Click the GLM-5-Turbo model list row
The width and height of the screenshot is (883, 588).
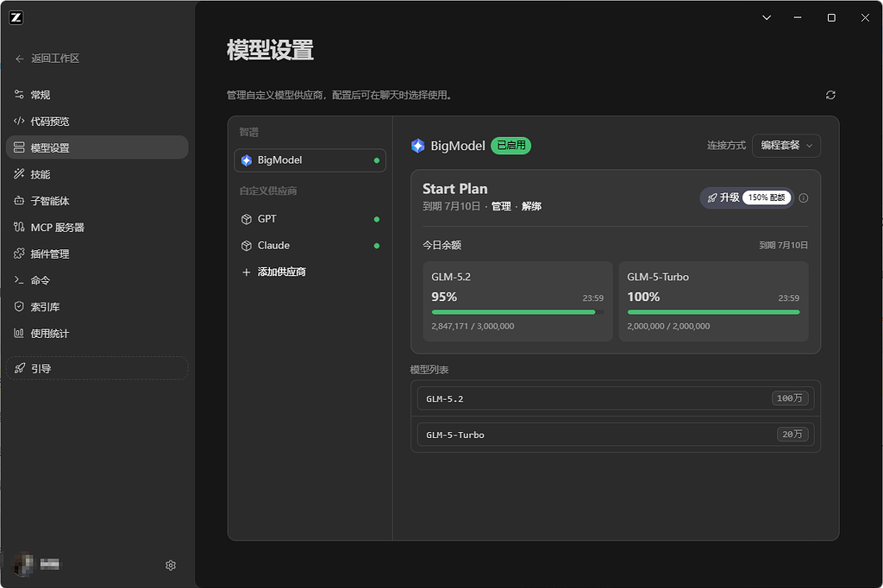click(616, 435)
